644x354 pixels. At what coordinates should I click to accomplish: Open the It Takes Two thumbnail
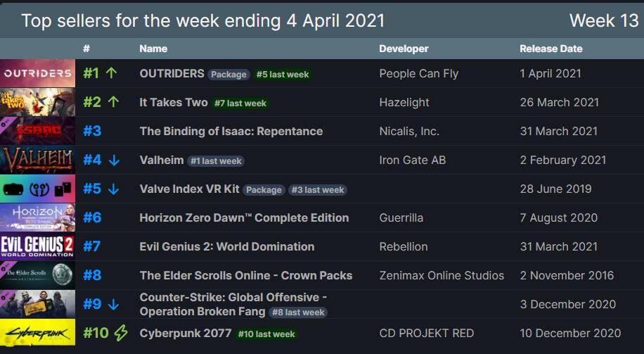pos(37,102)
